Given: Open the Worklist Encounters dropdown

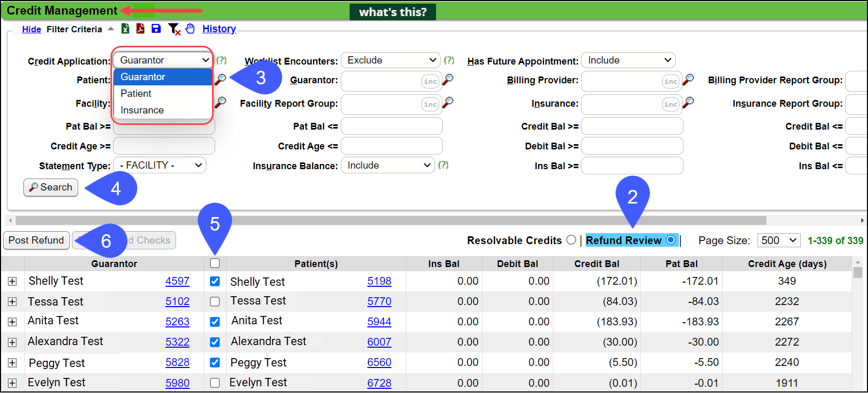Looking at the screenshot, I should 391,60.
